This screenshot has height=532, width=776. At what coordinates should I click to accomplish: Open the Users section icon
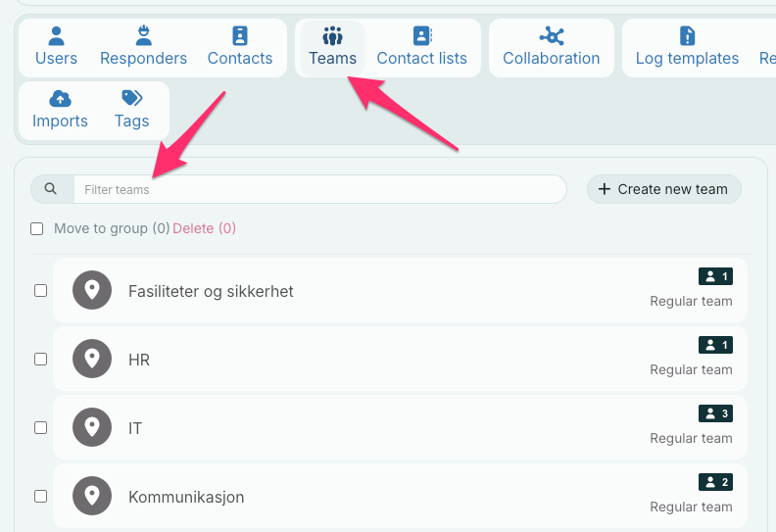click(x=56, y=36)
